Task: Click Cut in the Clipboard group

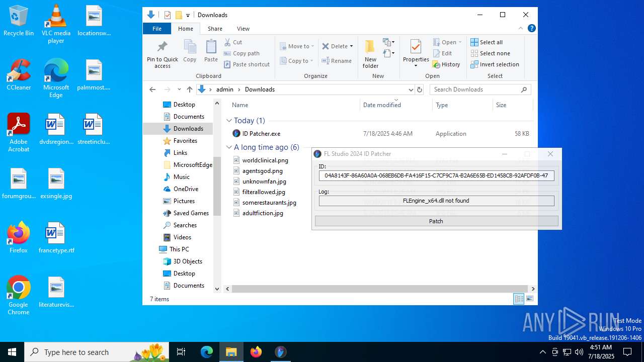Action: point(233,42)
